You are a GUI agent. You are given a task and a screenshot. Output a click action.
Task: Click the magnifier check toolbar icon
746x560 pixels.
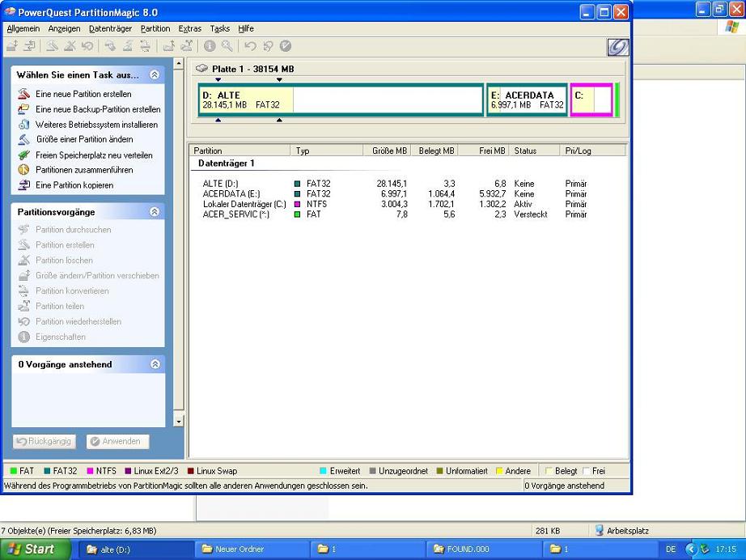227,46
